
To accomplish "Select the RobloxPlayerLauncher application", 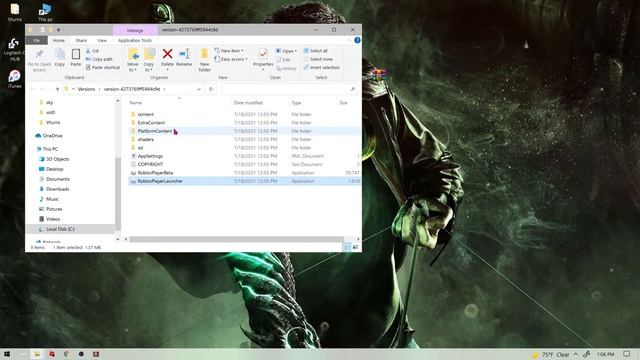I will (160, 181).
